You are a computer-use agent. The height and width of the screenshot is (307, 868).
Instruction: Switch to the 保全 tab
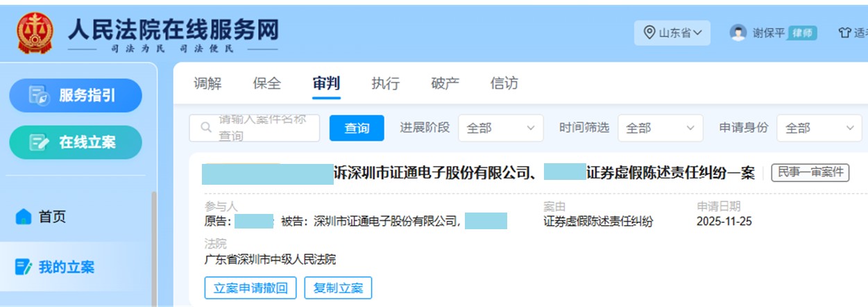click(x=267, y=83)
